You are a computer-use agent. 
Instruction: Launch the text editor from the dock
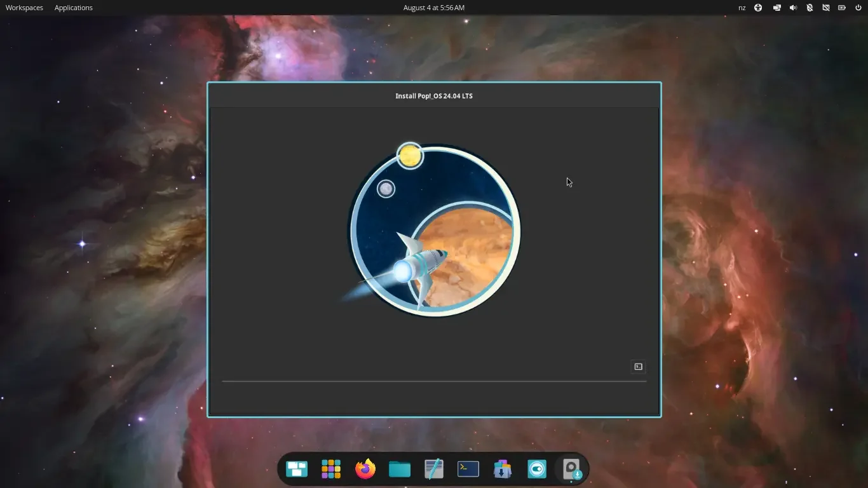click(x=434, y=470)
